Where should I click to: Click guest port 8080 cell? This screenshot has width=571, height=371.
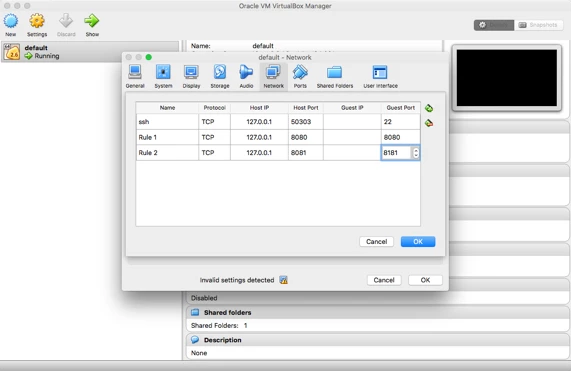401,137
